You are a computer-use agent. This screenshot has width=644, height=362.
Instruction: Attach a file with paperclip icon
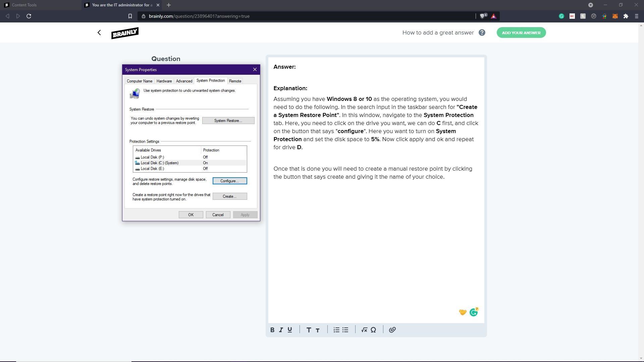click(392, 330)
